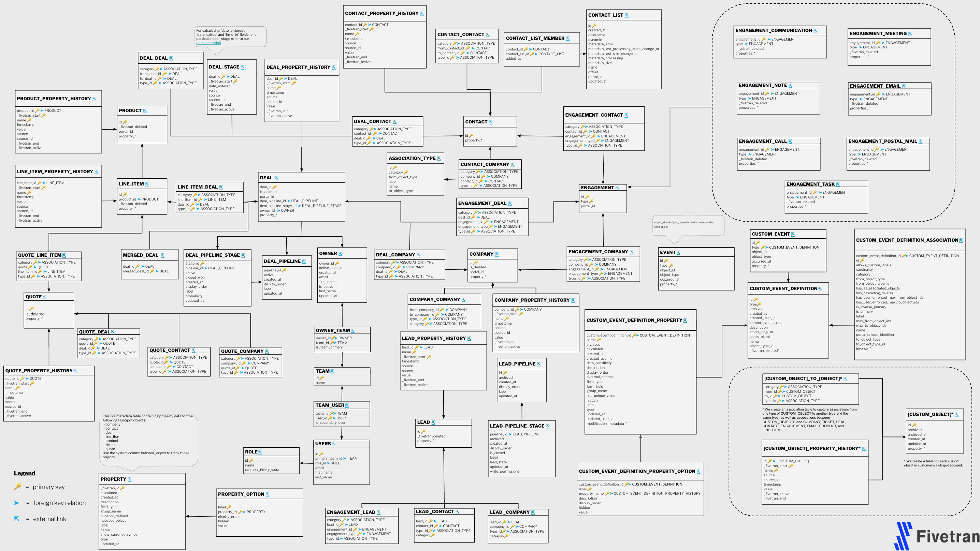Click external link icon beside ENGAGEMENT table
The width and height of the screenshot is (980, 551).
tap(617, 188)
